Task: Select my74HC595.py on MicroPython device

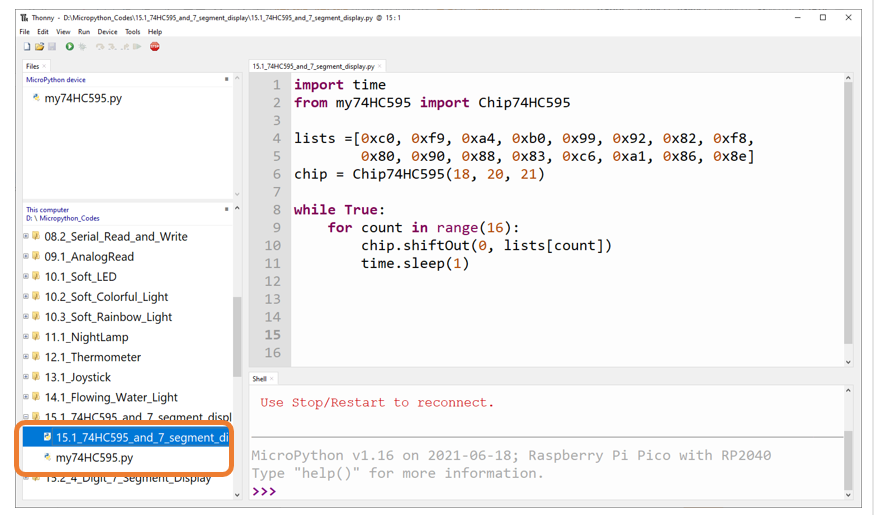Action: pos(82,98)
